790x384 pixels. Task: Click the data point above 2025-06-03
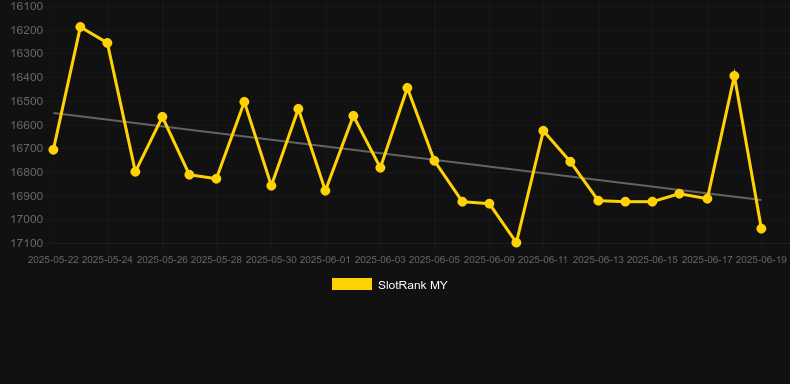click(x=380, y=167)
